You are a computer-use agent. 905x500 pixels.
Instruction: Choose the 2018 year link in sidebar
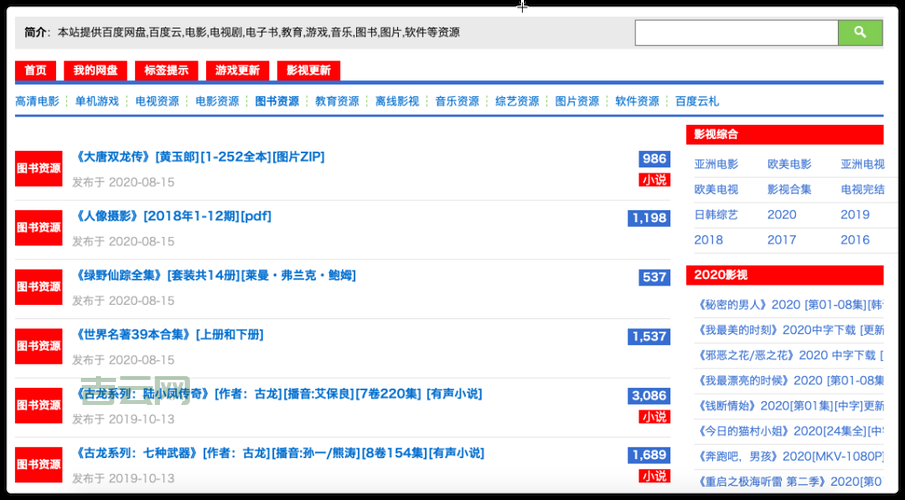coord(708,240)
